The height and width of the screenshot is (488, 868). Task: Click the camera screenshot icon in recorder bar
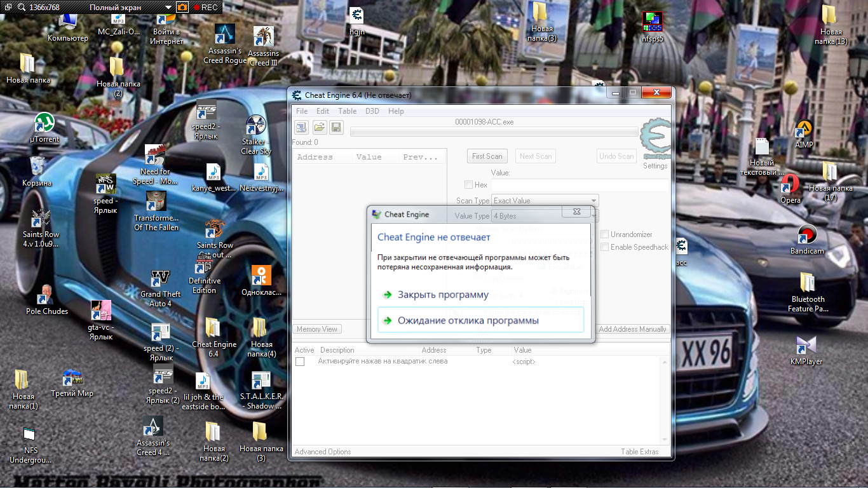coord(182,7)
